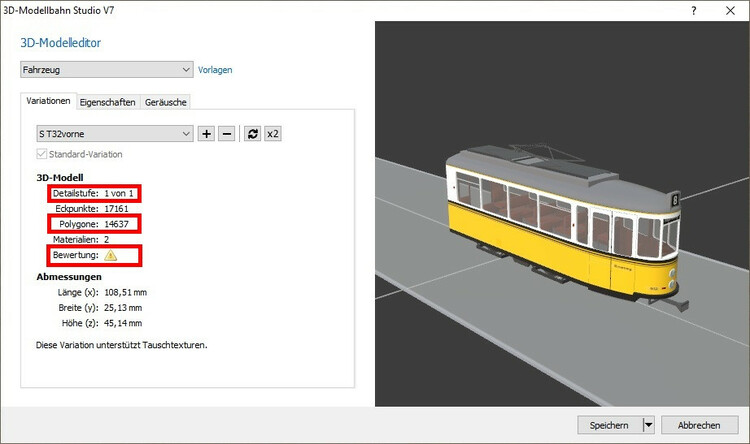
Task: Click the yellow warning icon next to Bewertung
Action: pos(110,256)
